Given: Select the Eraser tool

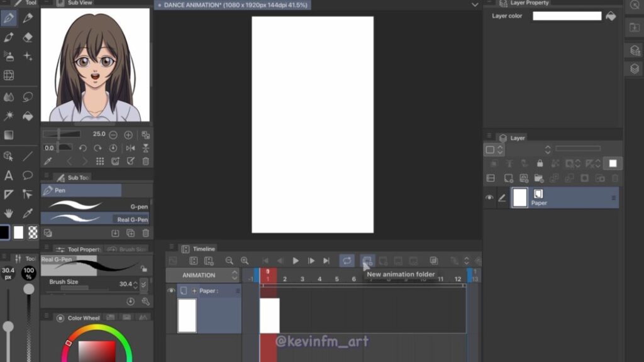Looking at the screenshot, I should click(28, 37).
